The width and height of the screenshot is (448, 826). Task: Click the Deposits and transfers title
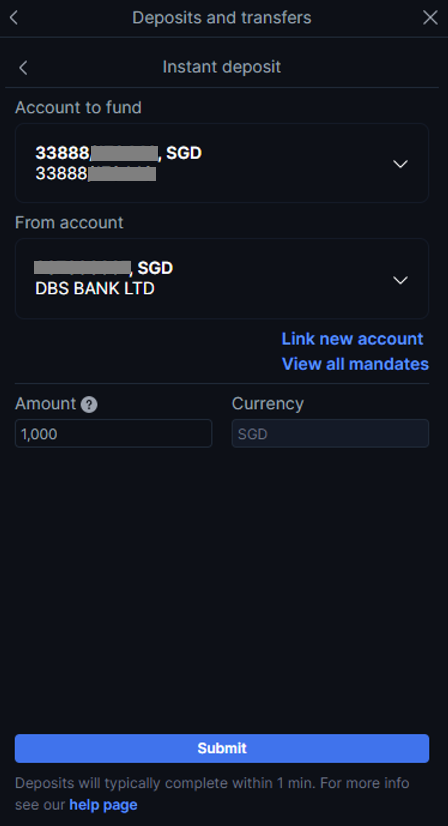(x=221, y=17)
